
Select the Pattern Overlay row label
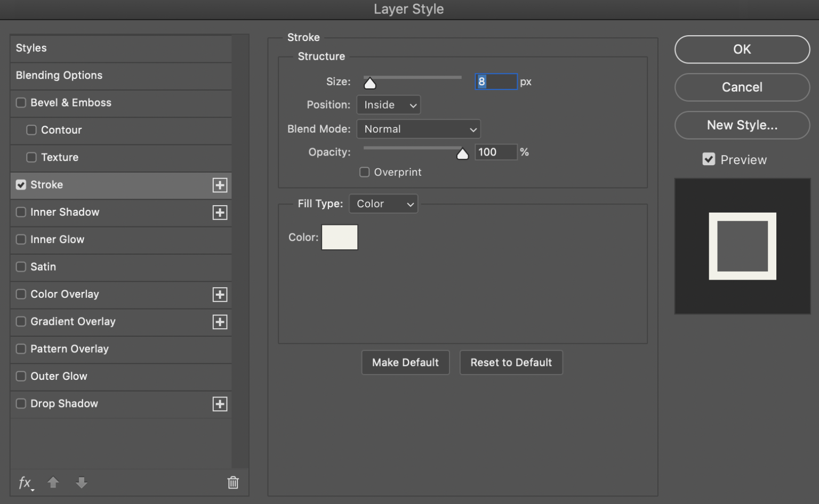tap(69, 349)
